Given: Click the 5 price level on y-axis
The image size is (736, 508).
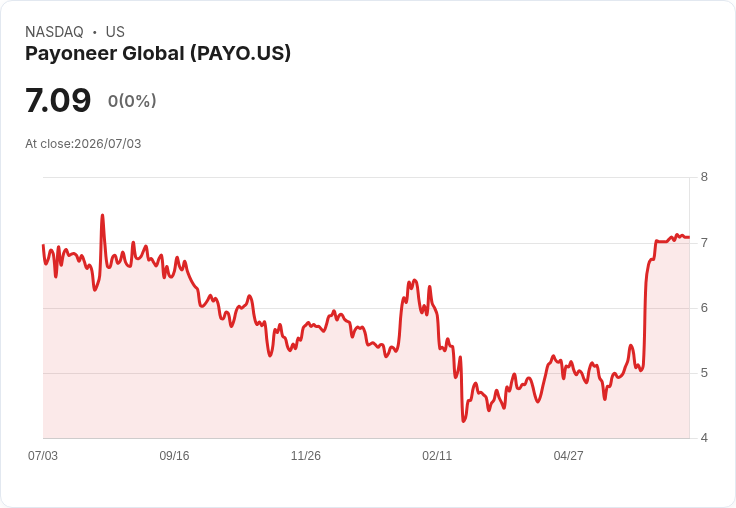Looking at the screenshot, I should (x=704, y=373).
